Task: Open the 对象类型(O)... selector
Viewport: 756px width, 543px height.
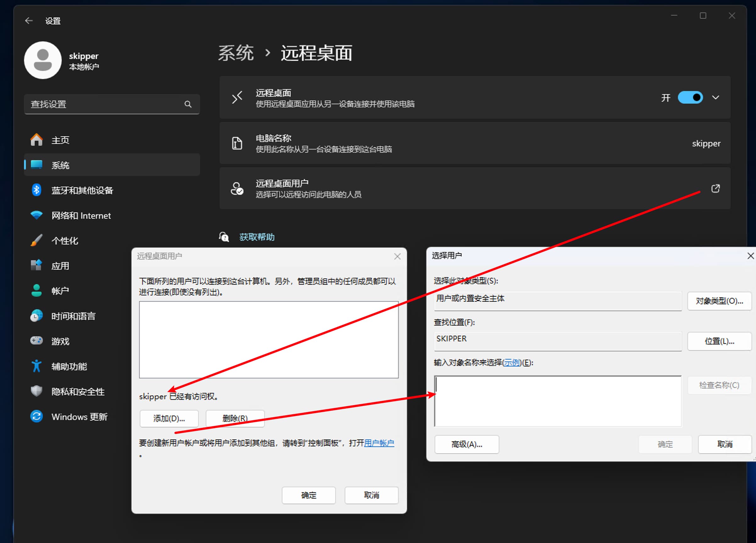Action: click(719, 301)
